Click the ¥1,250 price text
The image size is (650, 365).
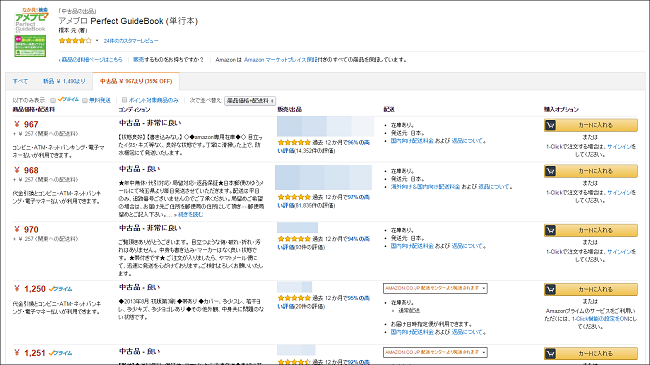29,289
